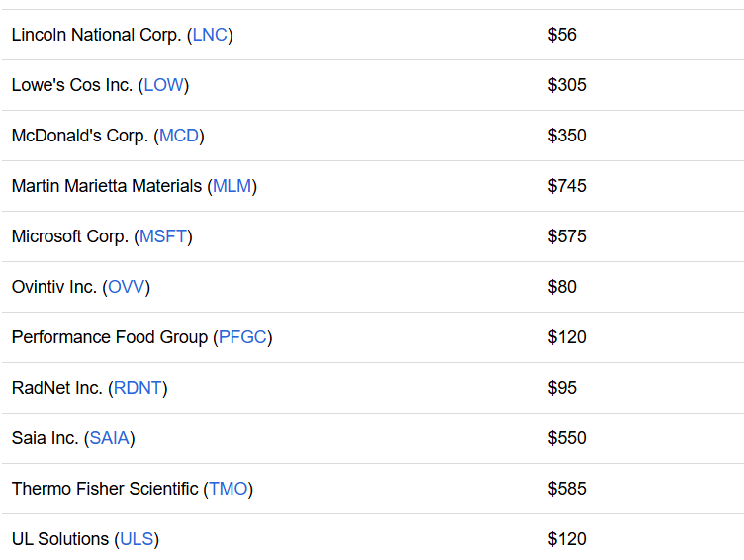Open the LNC ticker link

click(210, 35)
